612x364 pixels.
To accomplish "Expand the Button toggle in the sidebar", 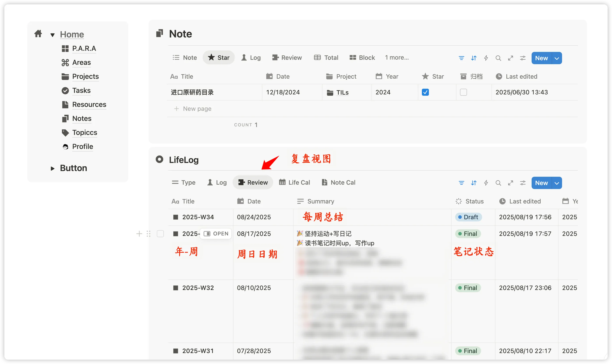I will 52,168.
